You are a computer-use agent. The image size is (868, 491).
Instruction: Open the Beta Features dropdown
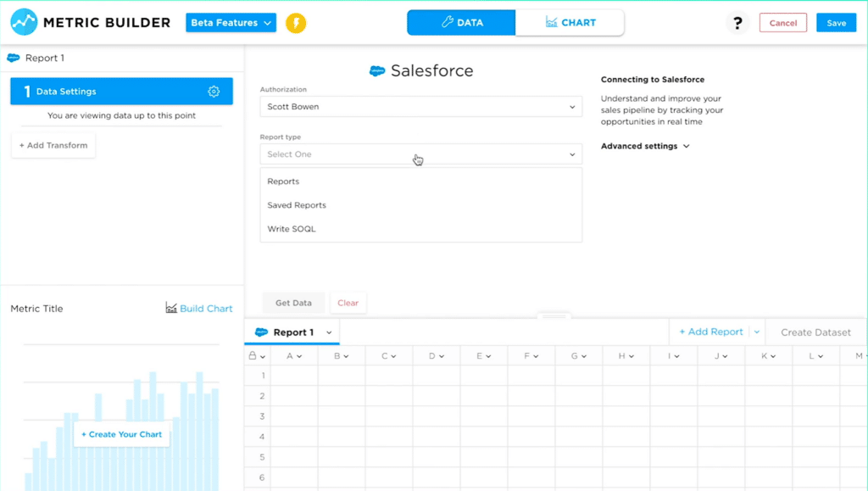point(231,23)
